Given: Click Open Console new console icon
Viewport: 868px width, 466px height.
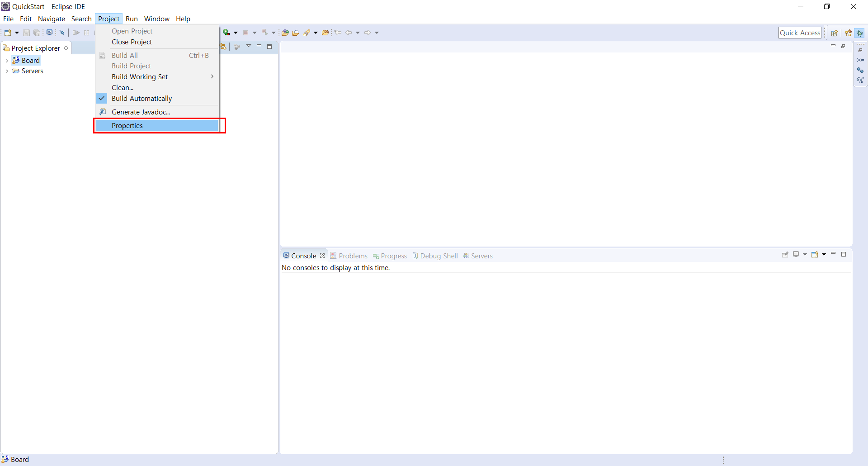Looking at the screenshot, I should pyautogui.click(x=815, y=255).
